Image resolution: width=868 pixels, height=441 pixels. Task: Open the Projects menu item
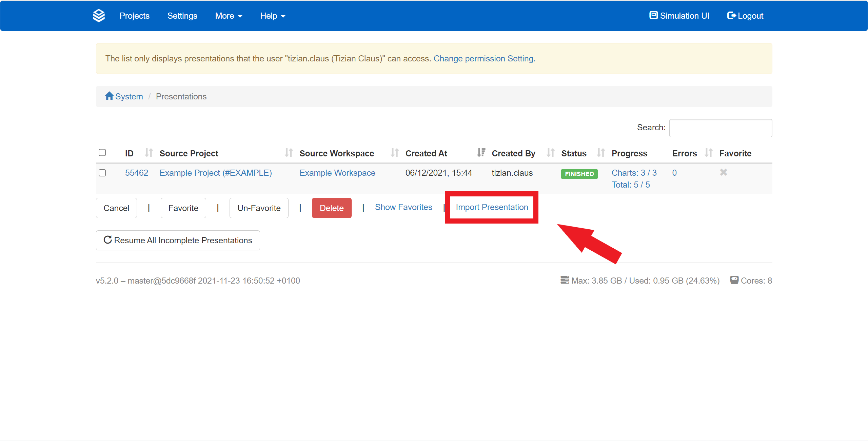coord(134,16)
